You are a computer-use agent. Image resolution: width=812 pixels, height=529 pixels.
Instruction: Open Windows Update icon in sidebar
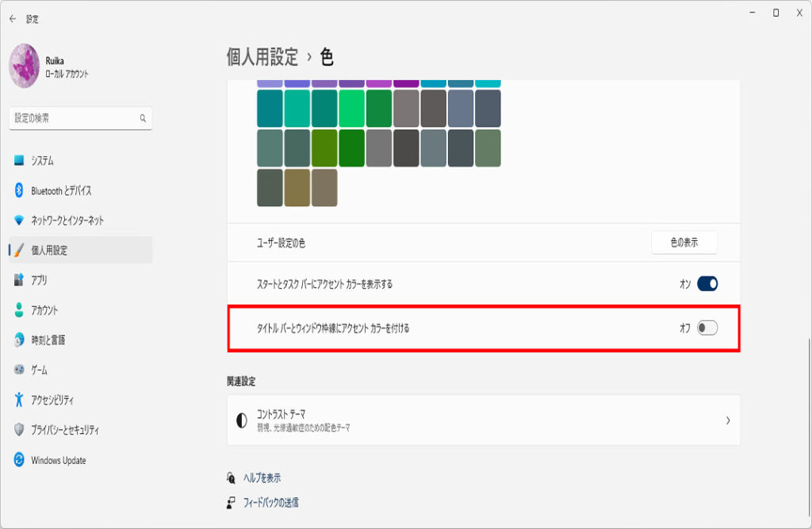click(20, 460)
